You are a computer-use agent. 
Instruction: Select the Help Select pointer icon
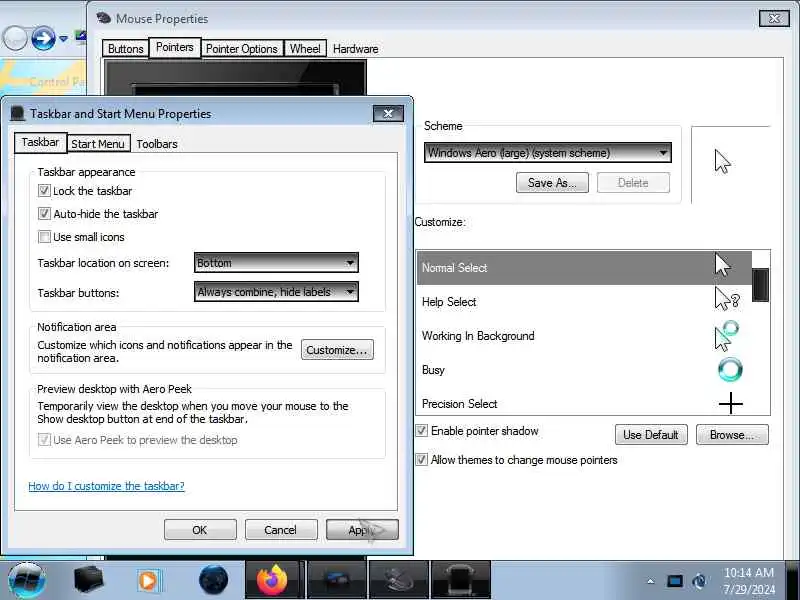coord(727,299)
